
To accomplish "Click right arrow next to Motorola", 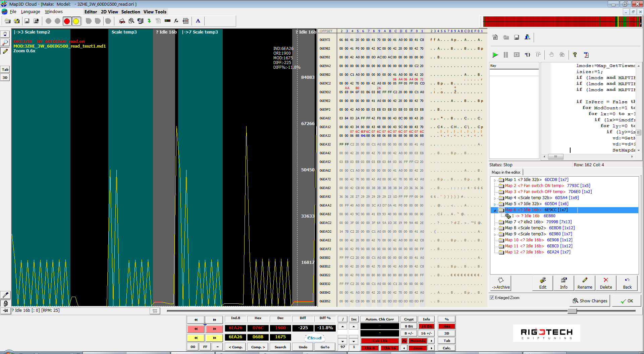I will point(432,341).
